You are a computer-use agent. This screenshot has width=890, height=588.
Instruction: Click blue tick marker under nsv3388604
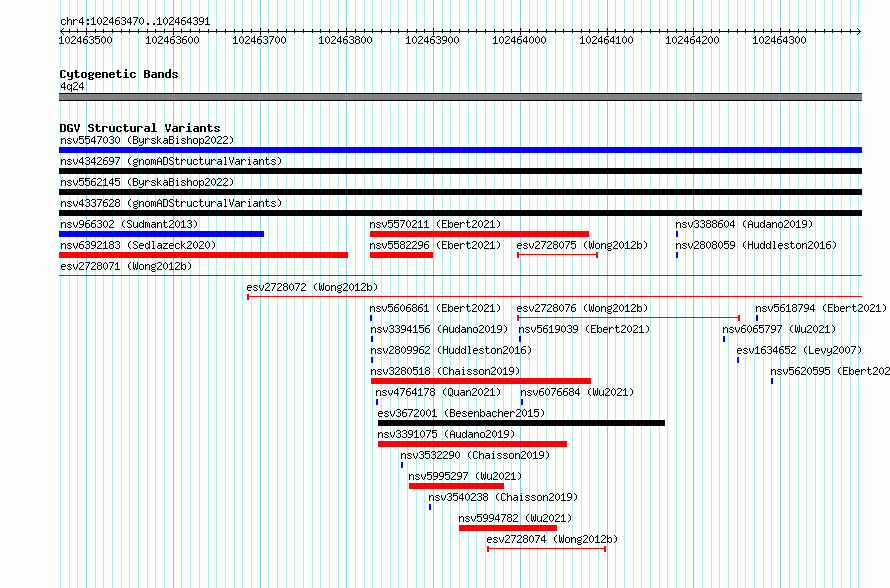coord(677,234)
